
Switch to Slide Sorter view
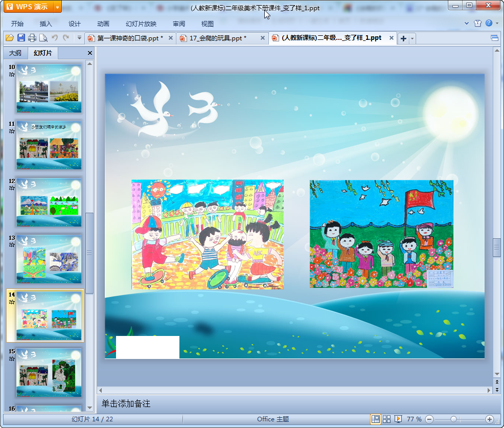pyautogui.click(x=386, y=419)
